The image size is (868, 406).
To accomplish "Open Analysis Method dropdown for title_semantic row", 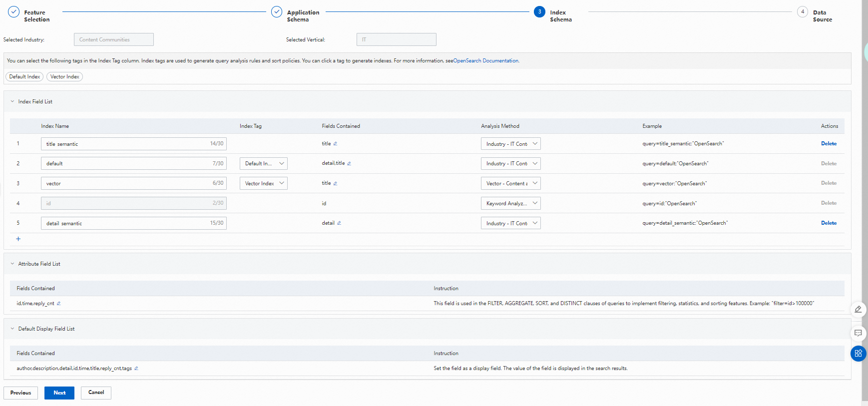I will click(511, 144).
